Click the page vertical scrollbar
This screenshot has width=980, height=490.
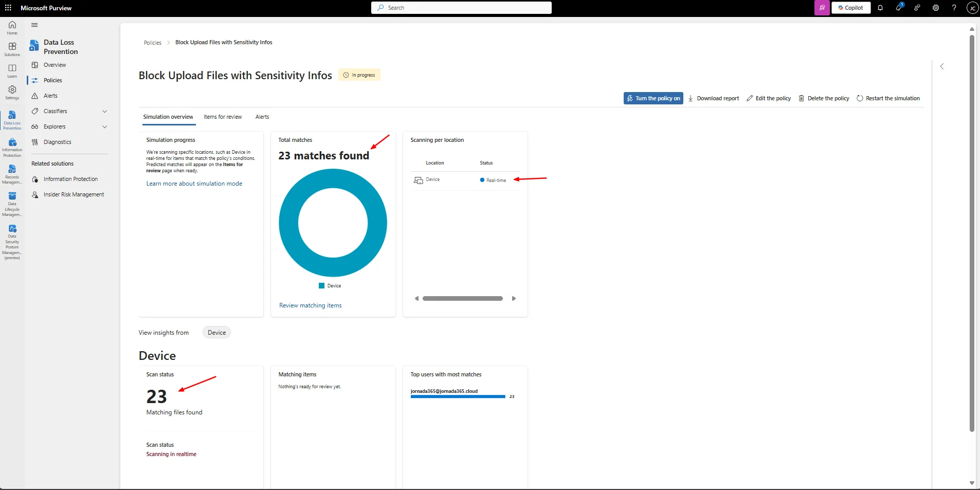(x=972, y=233)
